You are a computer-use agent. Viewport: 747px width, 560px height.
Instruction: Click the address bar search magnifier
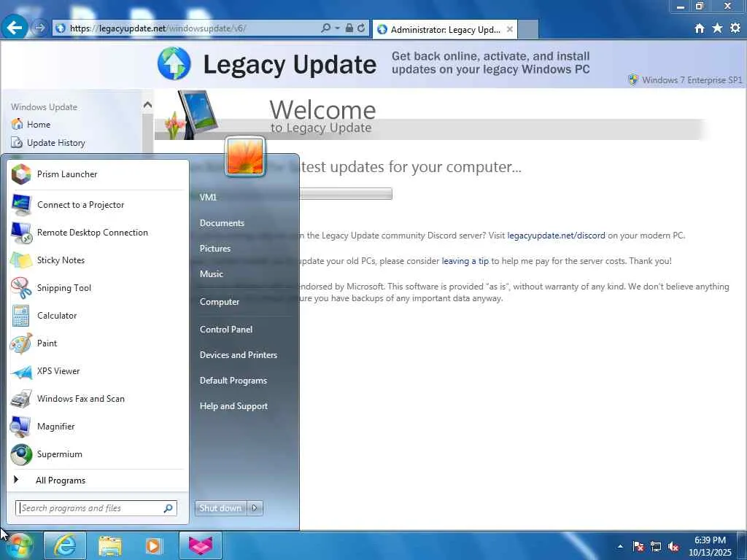click(x=326, y=28)
